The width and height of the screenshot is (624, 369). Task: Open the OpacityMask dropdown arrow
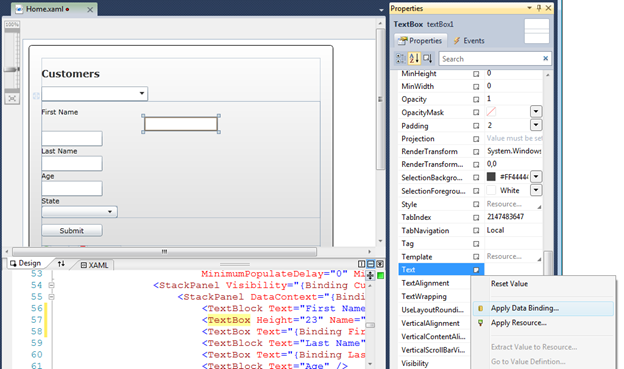536,111
